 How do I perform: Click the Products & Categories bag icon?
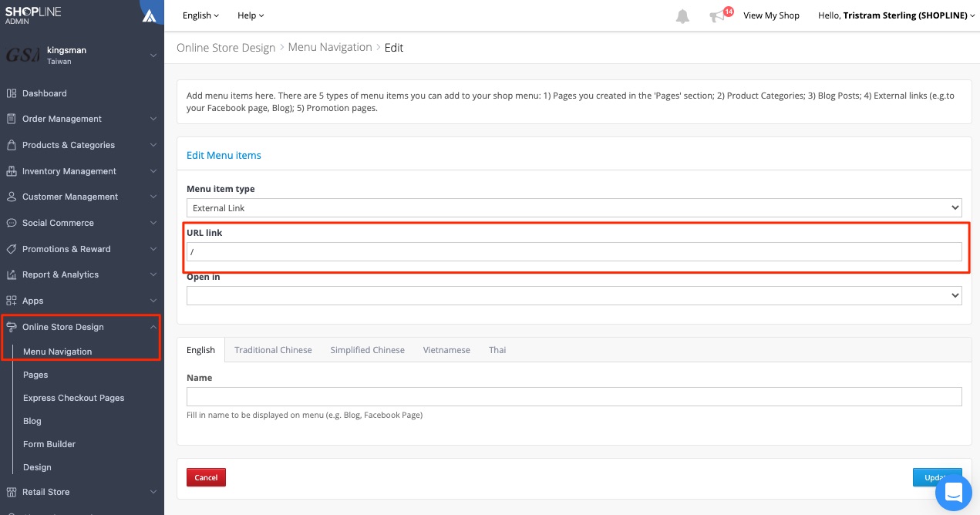12,145
